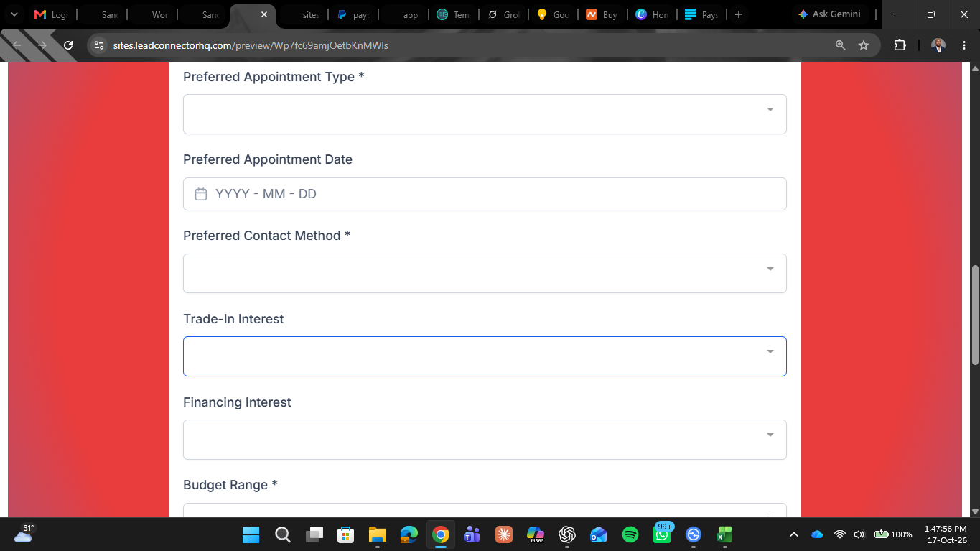Viewport: 980px width, 551px height.
Task: Open the Chrome extensions puzzle icon
Action: [900, 45]
